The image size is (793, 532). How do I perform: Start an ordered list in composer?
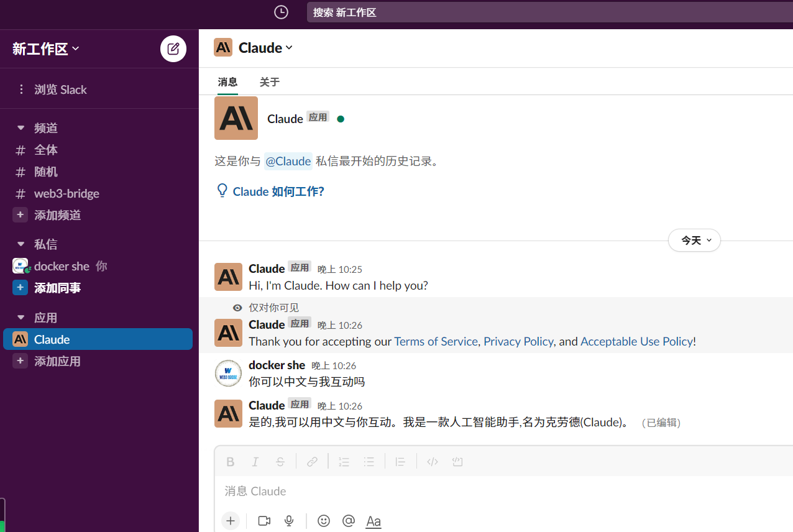point(344,462)
